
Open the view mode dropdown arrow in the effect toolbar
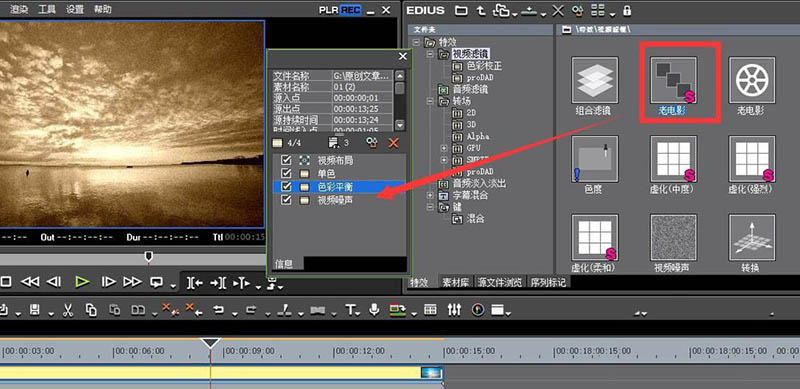(613, 13)
